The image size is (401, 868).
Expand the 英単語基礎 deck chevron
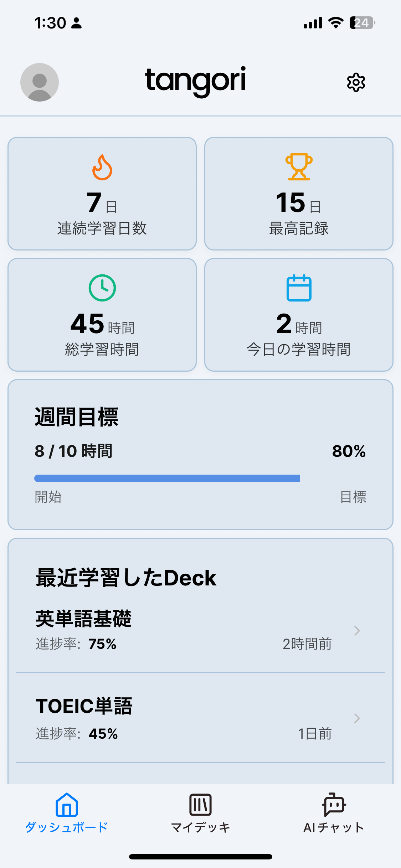(357, 631)
